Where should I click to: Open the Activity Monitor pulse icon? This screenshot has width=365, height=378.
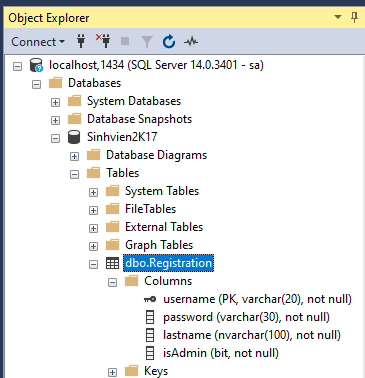(x=191, y=42)
